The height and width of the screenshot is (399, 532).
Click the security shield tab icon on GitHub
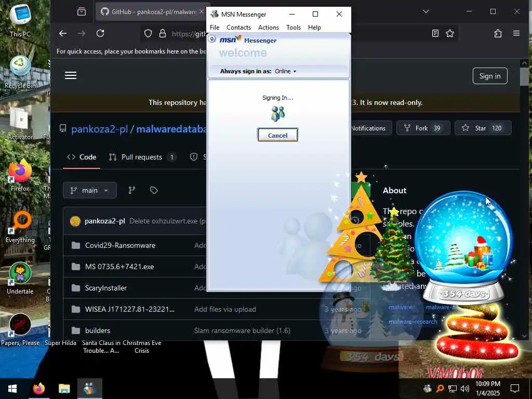coord(194,157)
